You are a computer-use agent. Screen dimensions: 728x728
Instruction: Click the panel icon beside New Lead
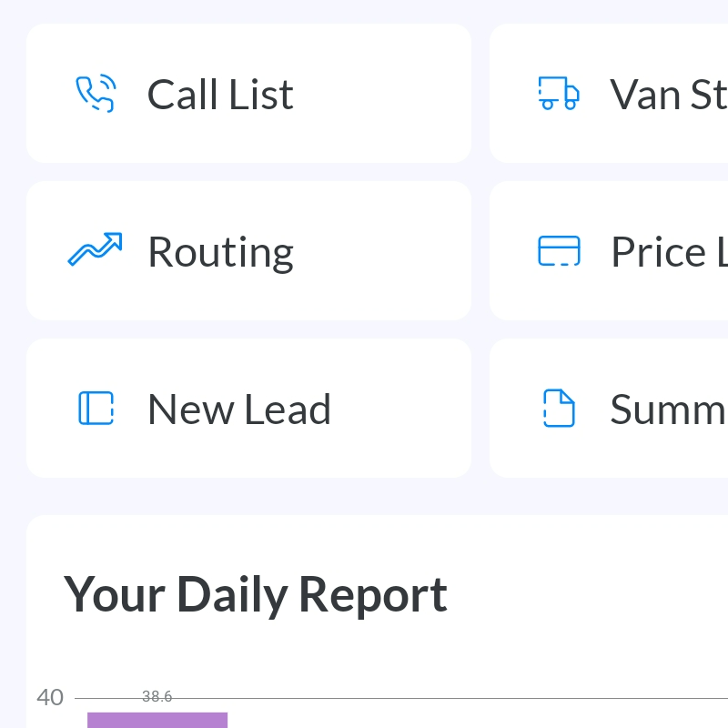click(96, 408)
